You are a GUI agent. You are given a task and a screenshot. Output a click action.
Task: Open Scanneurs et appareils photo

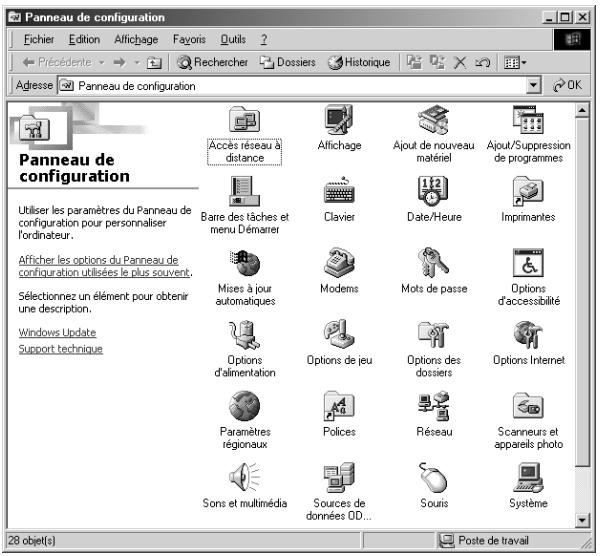pos(528,406)
